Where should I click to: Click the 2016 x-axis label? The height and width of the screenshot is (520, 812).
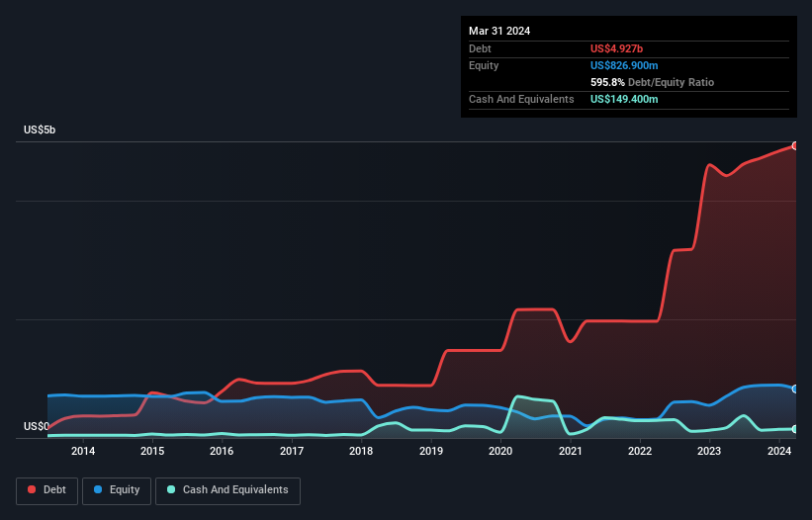(x=222, y=451)
